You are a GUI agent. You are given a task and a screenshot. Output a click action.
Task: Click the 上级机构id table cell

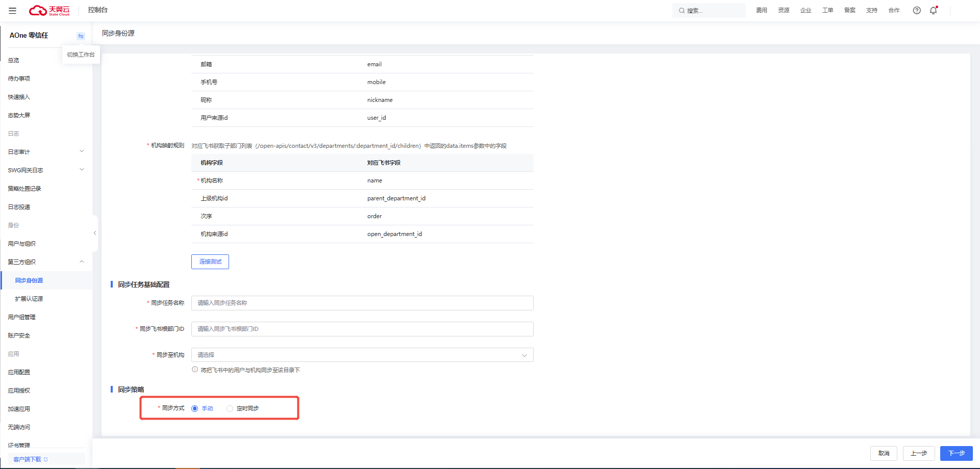[x=214, y=198]
